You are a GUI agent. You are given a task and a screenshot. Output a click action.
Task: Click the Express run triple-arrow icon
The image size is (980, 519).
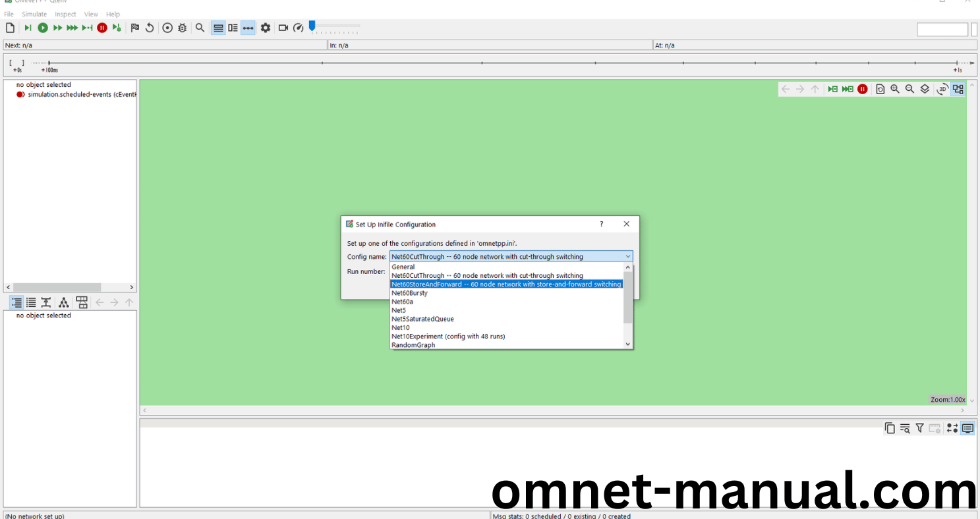[x=72, y=28]
